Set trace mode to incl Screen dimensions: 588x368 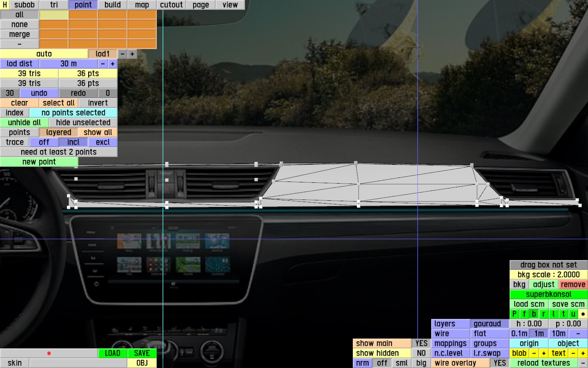(73, 142)
